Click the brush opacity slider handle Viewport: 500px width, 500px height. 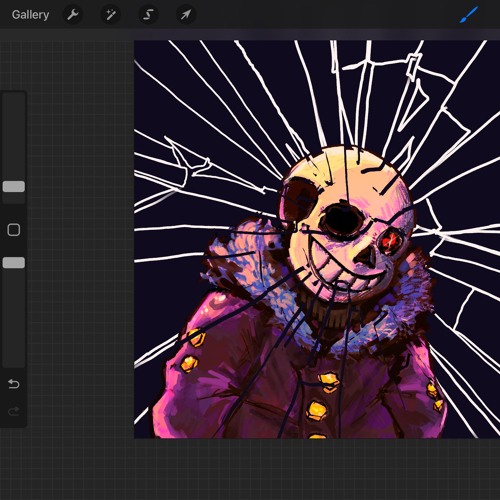click(14, 263)
